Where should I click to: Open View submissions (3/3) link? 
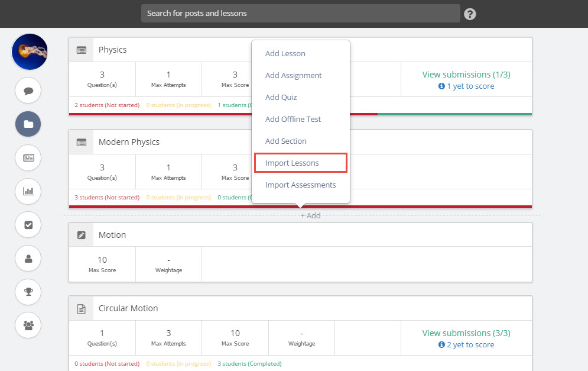tap(466, 333)
